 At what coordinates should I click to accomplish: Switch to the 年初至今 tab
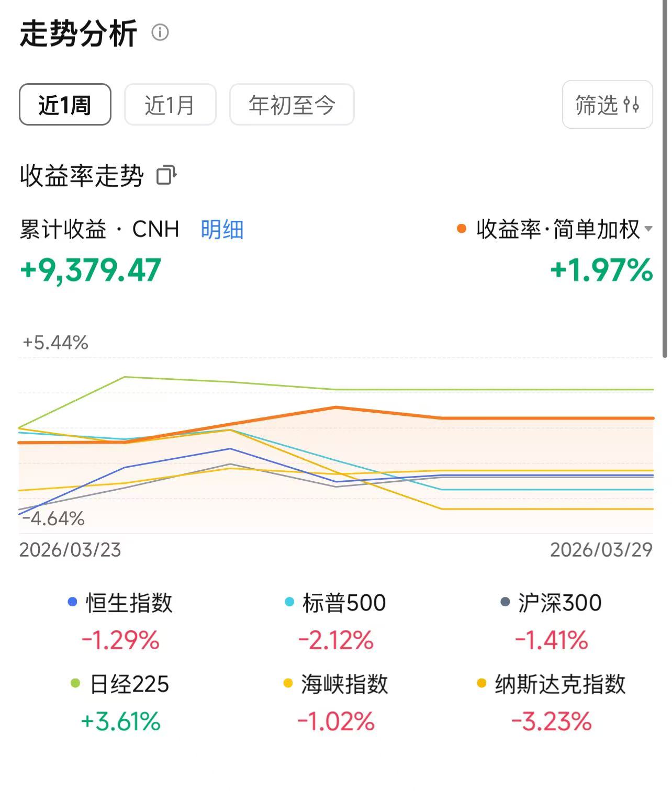click(292, 105)
